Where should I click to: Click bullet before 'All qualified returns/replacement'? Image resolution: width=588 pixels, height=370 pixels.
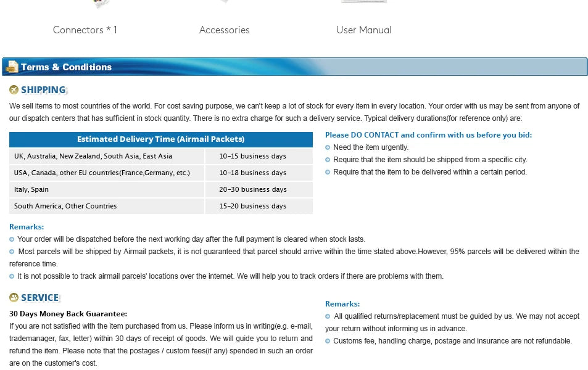pos(328,316)
